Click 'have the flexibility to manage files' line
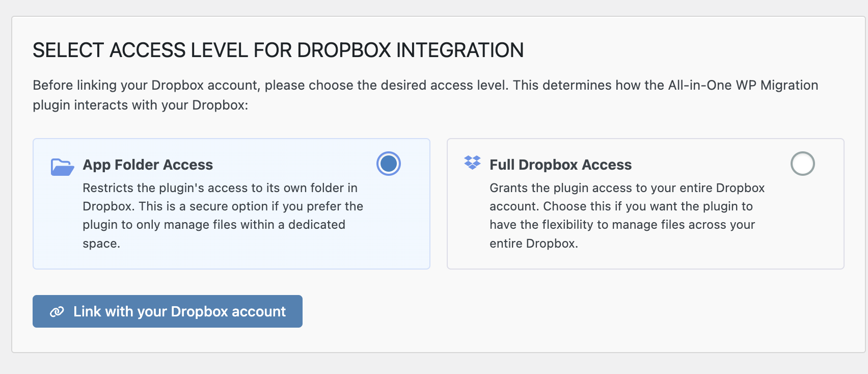This screenshot has width=868, height=374. (x=622, y=225)
